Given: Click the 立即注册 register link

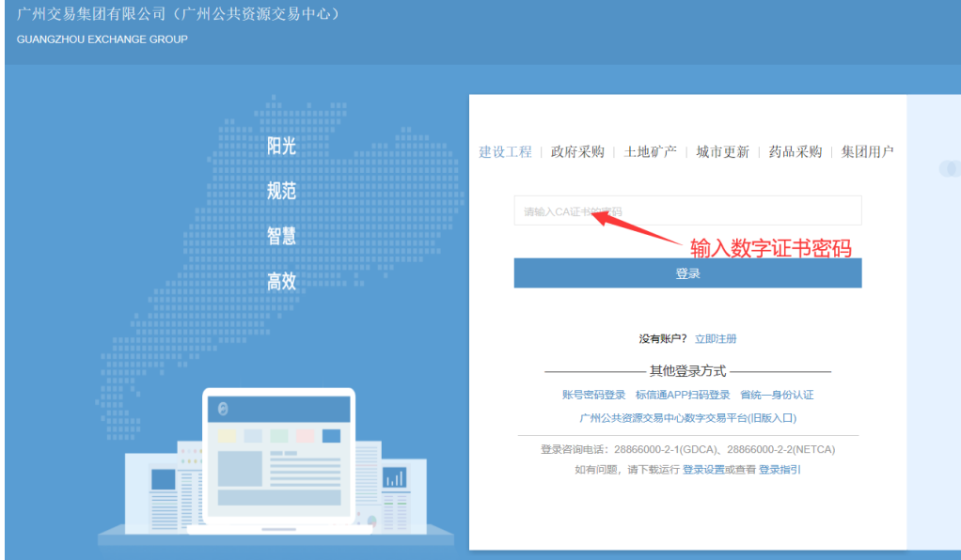Looking at the screenshot, I should (716, 338).
